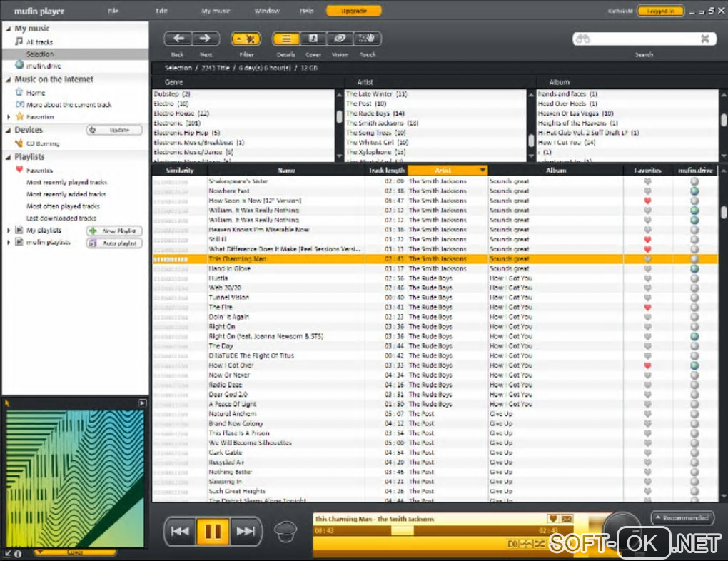
Task: Click the Logged in button
Action: (x=660, y=11)
